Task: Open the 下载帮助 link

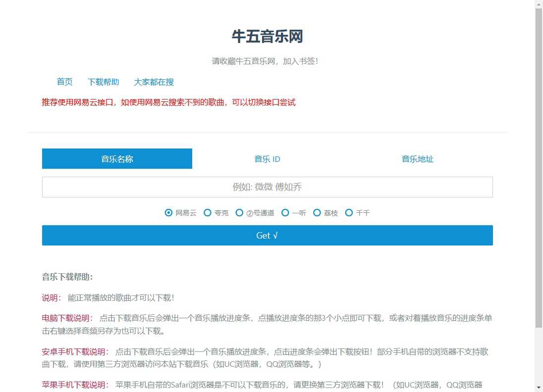Action: (103, 82)
